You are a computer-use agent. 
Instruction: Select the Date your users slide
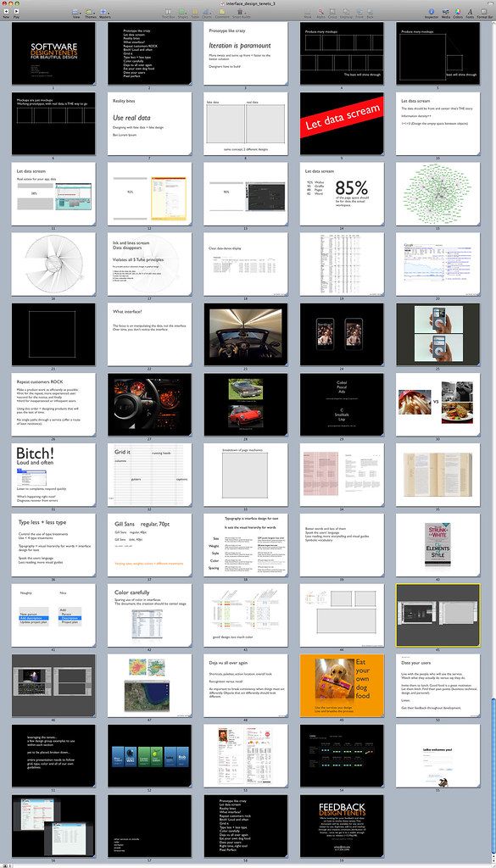point(437,686)
